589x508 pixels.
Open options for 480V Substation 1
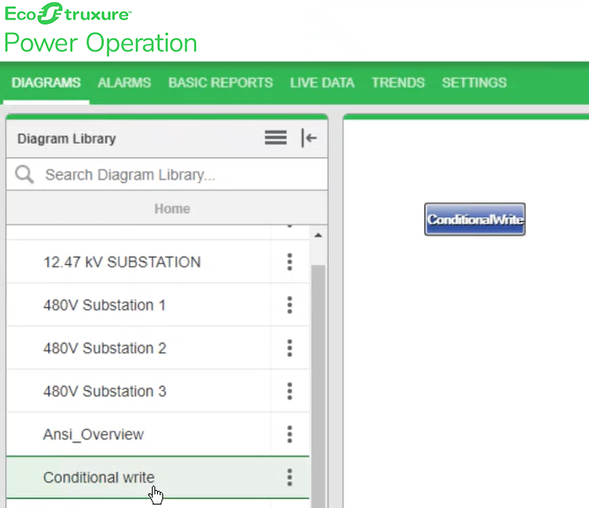coord(290,305)
